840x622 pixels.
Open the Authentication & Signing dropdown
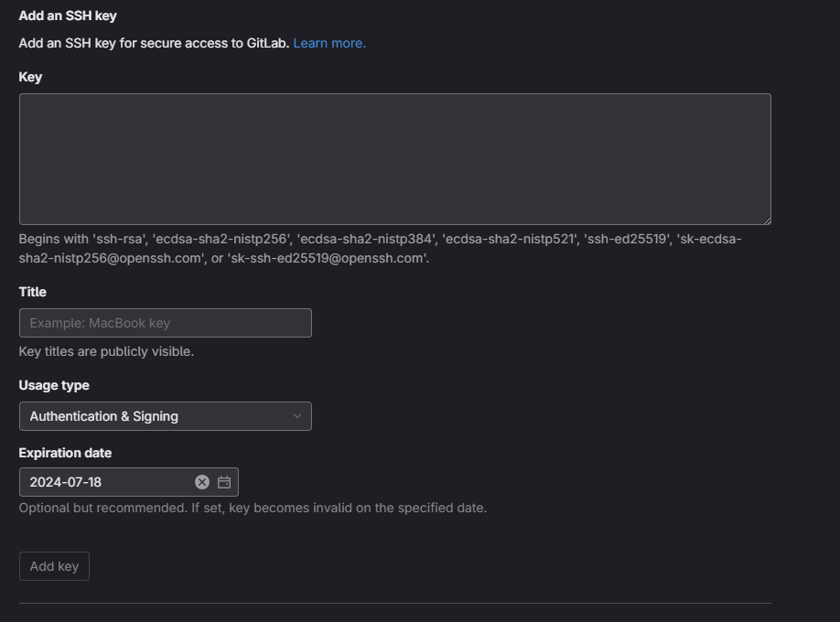tap(165, 416)
